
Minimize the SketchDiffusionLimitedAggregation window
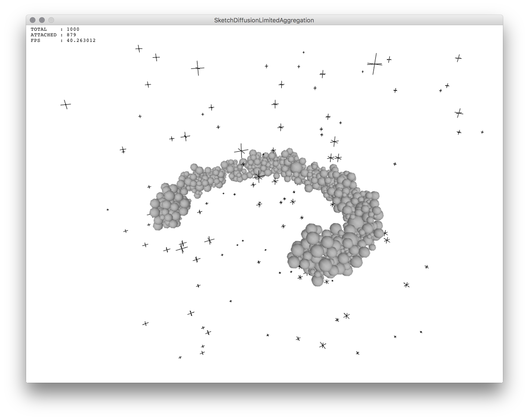42,20
